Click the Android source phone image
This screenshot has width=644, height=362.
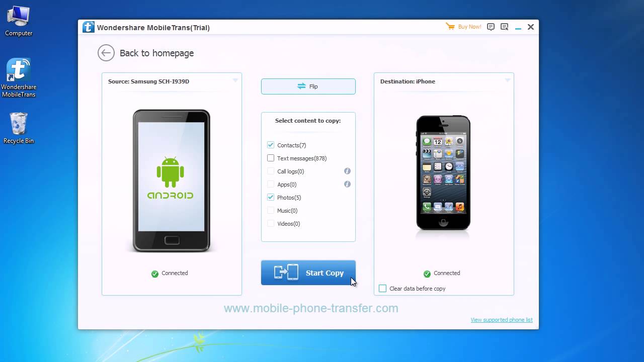click(172, 180)
